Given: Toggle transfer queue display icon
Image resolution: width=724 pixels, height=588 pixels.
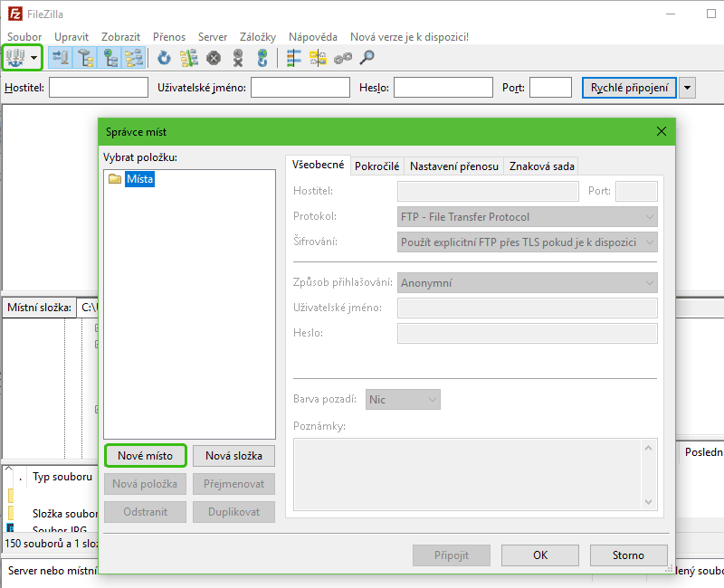Looking at the screenshot, I should click(x=134, y=58).
